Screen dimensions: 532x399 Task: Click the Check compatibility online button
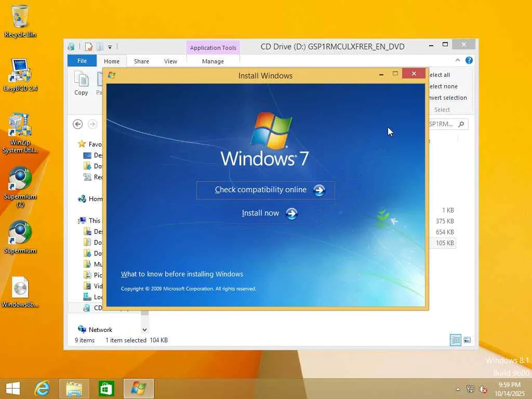point(265,190)
